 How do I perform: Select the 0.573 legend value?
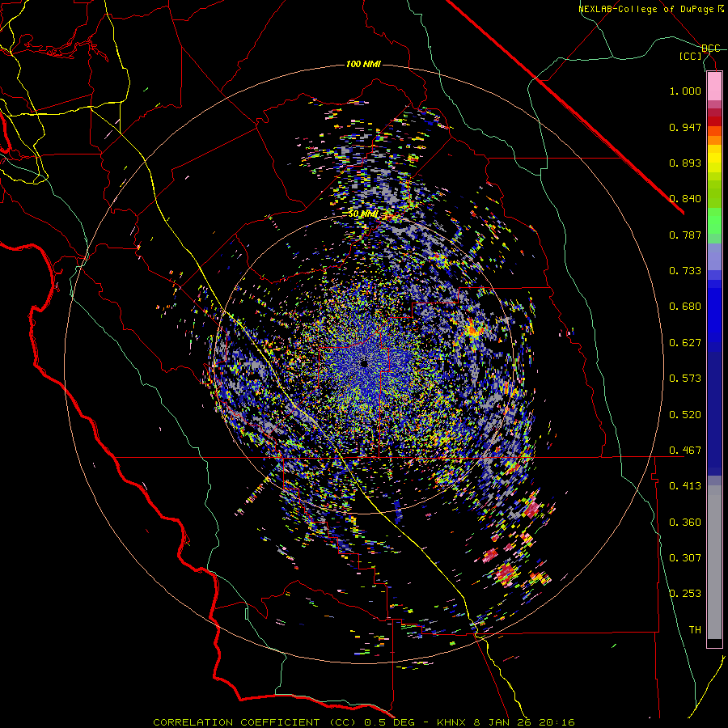pyautogui.click(x=685, y=379)
